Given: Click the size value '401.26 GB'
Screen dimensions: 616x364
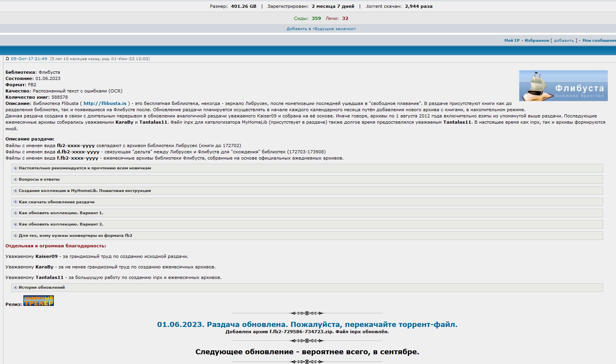Looking at the screenshot, I should point(243,6).
